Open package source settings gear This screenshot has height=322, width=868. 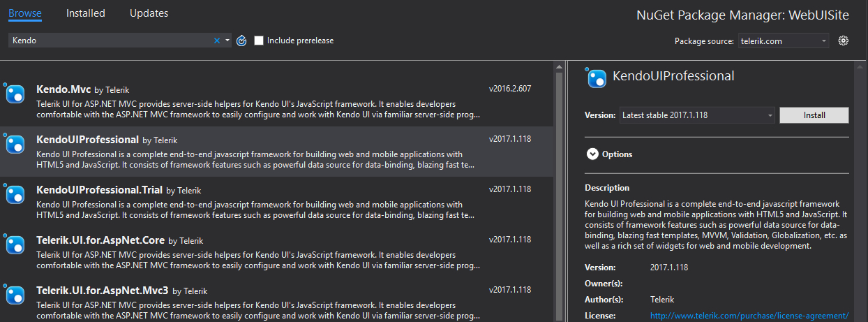click(843, 41)
